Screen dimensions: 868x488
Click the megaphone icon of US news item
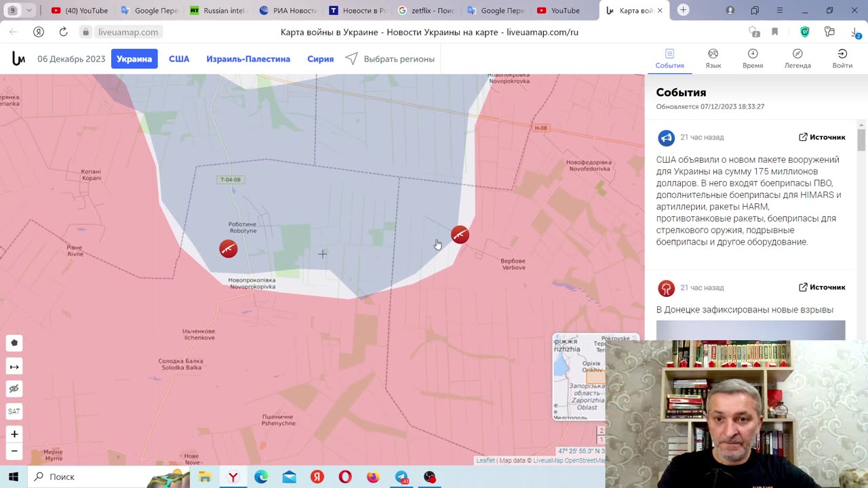(666, 138)
